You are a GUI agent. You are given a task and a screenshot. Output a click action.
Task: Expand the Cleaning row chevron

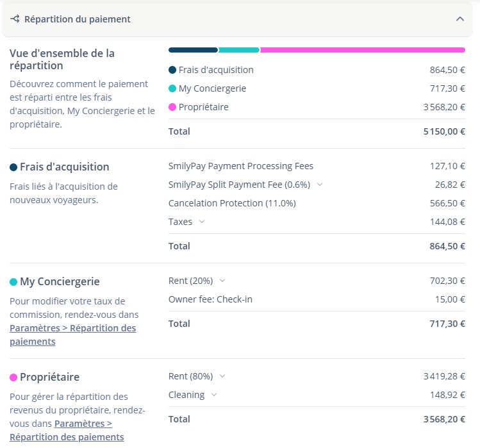pos(214,395)
